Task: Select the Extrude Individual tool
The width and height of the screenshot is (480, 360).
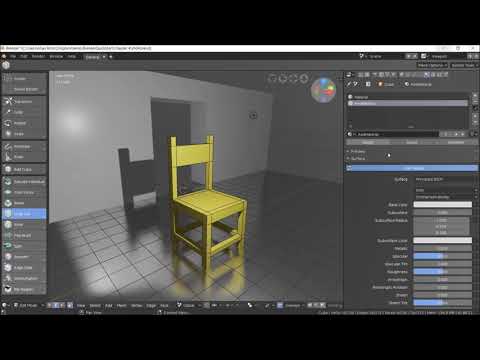Action: click(x=24, y=182)
